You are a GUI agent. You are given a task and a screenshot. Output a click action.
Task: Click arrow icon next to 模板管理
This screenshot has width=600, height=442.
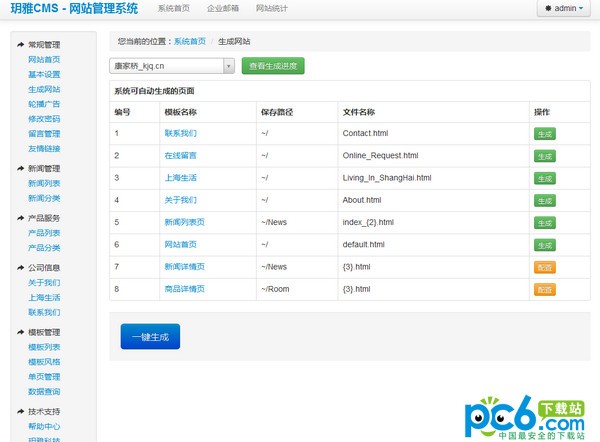point(21,332)
